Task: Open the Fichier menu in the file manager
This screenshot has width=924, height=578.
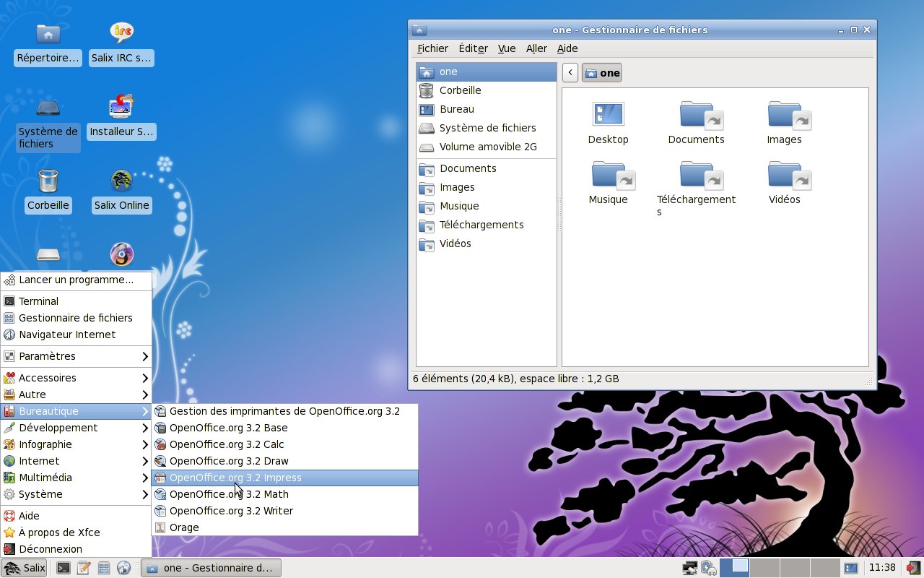Action: [432, 48]
